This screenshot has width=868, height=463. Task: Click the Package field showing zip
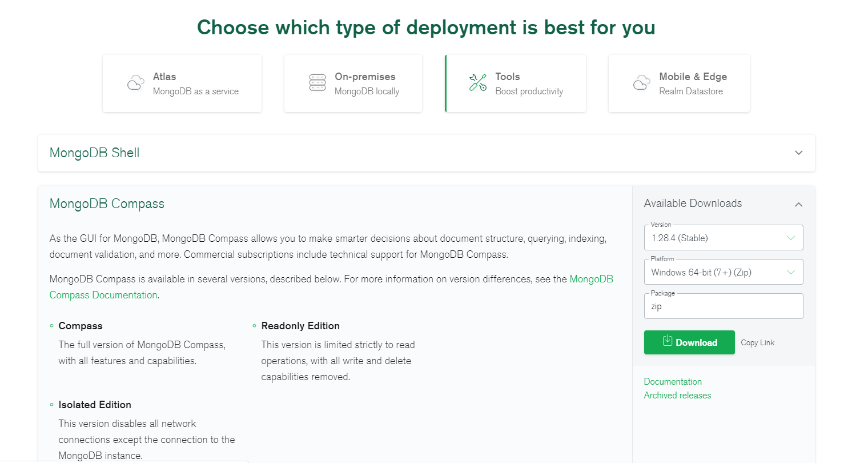pos(724,306)
